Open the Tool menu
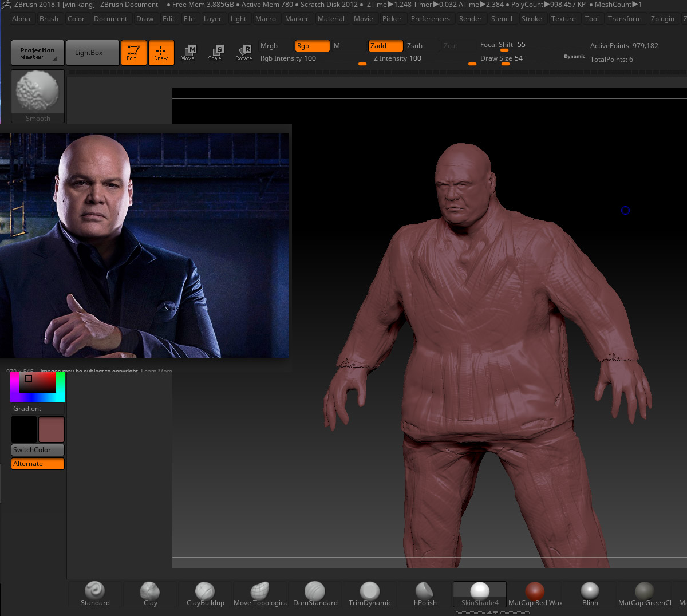The image size is (687, 616). pyautogui.click(x=593, y=18)
